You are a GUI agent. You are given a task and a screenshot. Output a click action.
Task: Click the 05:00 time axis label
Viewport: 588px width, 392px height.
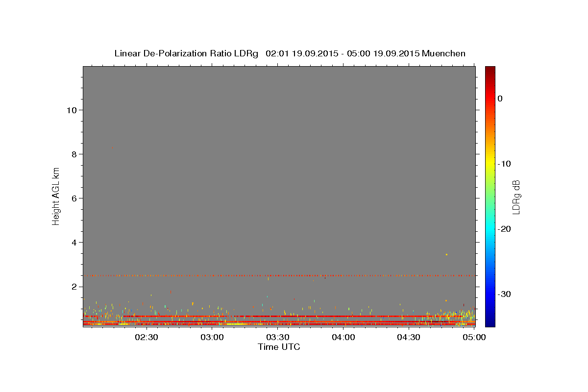click(474, 338)
